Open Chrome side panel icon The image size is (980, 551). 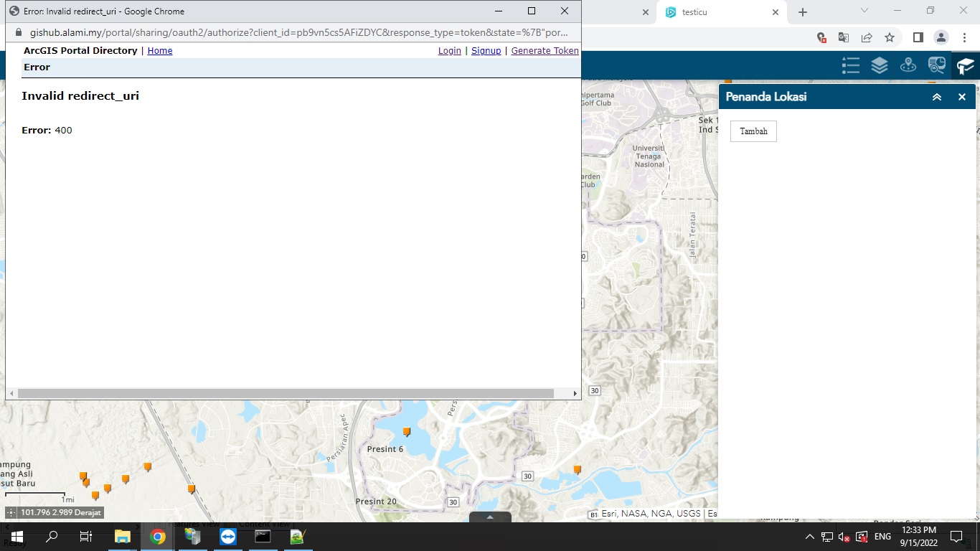click(918, 37)
